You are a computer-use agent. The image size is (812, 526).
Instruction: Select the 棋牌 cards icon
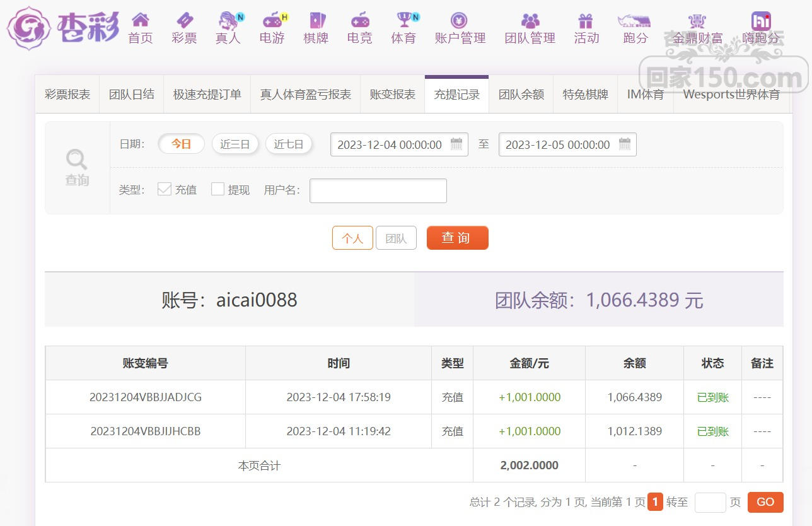[x=316, y=21]
